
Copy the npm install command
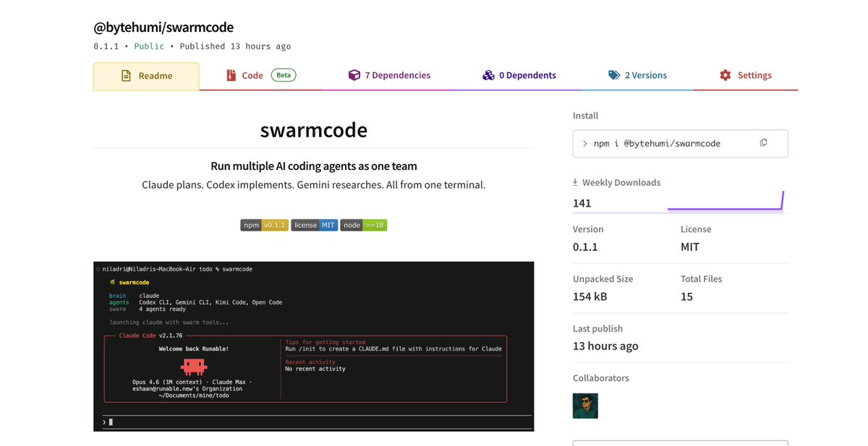(x=763, y=143)
